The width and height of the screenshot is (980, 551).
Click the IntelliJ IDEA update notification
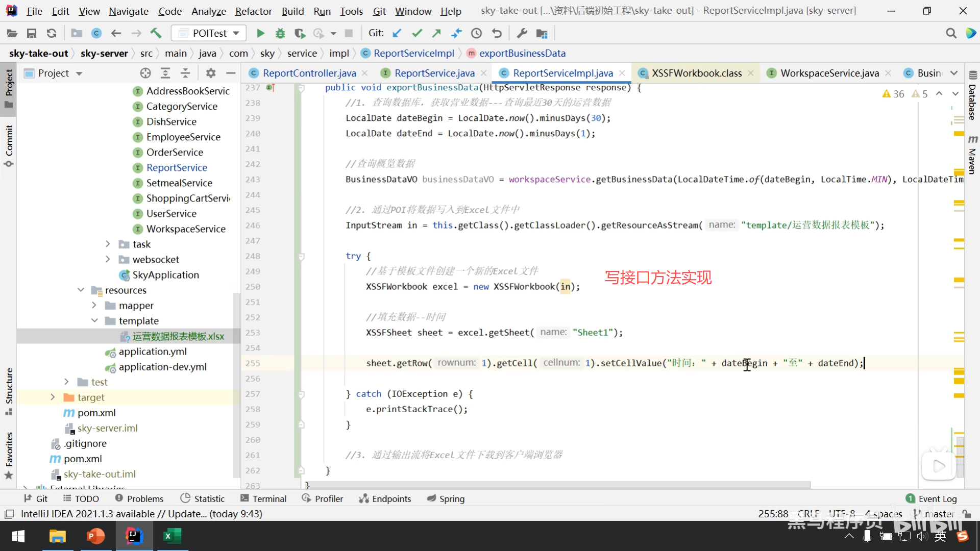(141, 514)
